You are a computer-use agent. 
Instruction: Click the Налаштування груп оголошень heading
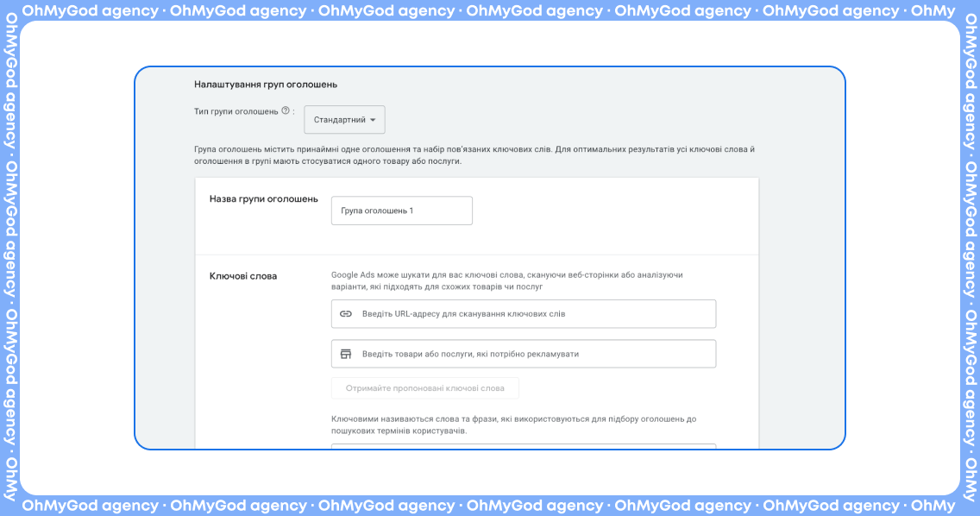(x=266, y=85)
